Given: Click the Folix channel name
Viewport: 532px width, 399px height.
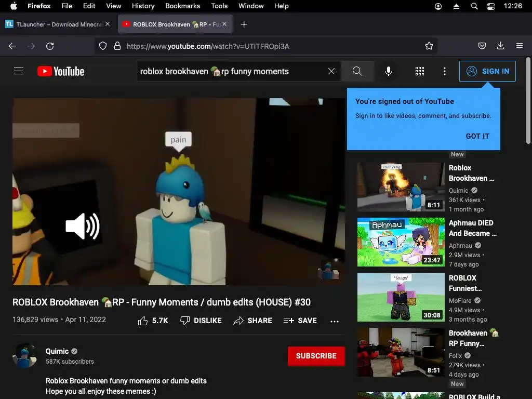Looking at the screenshot, I should (x=455, y=355).
